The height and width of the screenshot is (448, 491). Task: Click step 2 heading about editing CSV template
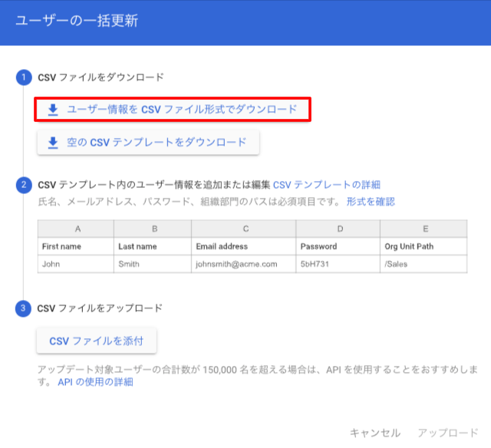[x=154, y=185]
